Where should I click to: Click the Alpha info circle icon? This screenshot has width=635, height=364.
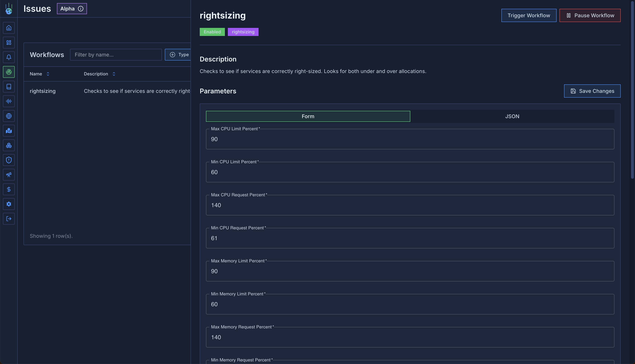pyautogui.click(x=81, y=9)
